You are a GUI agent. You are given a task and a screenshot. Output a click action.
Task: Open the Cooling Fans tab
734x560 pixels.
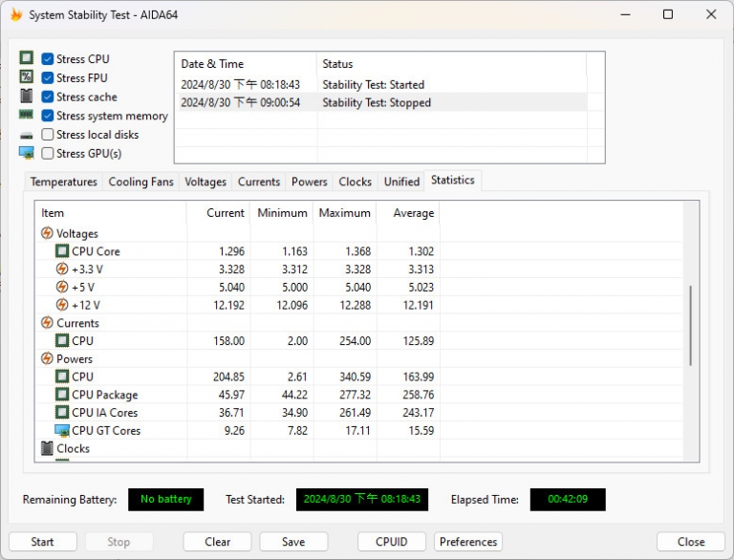click(x=140, y=182)
